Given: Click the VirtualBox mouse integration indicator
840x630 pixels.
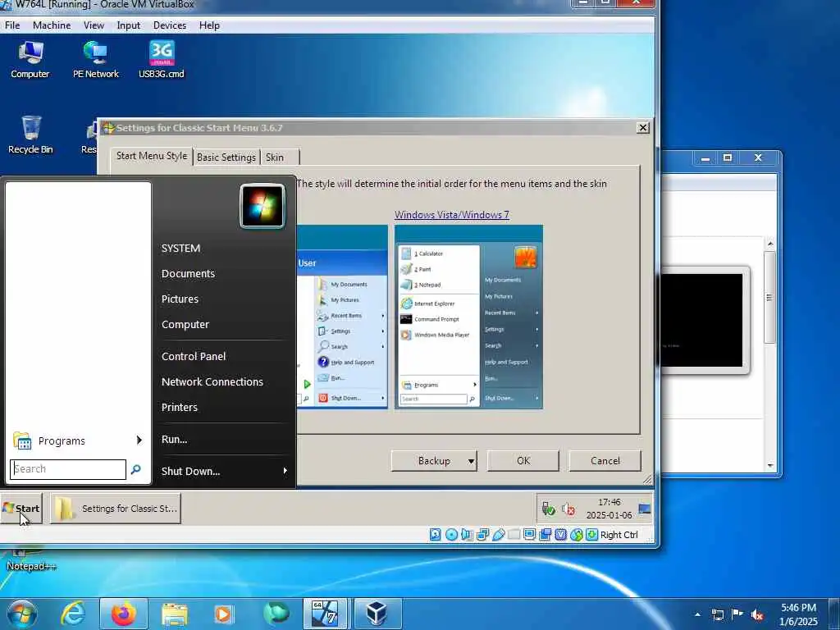Looking at the screenshot, I should tap(577, 535).
